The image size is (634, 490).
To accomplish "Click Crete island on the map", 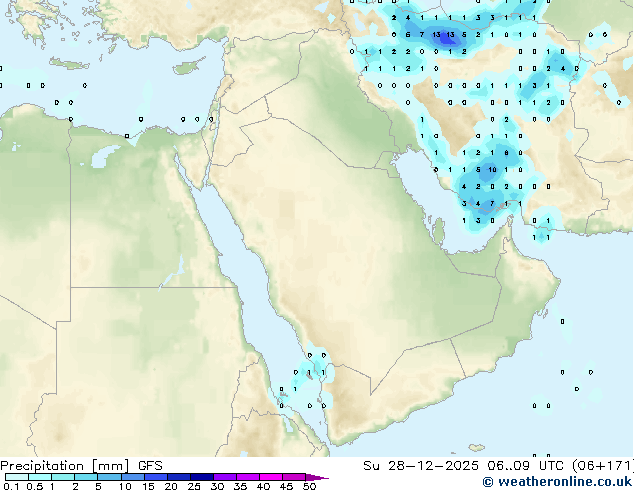I will (x=69, y=63).
